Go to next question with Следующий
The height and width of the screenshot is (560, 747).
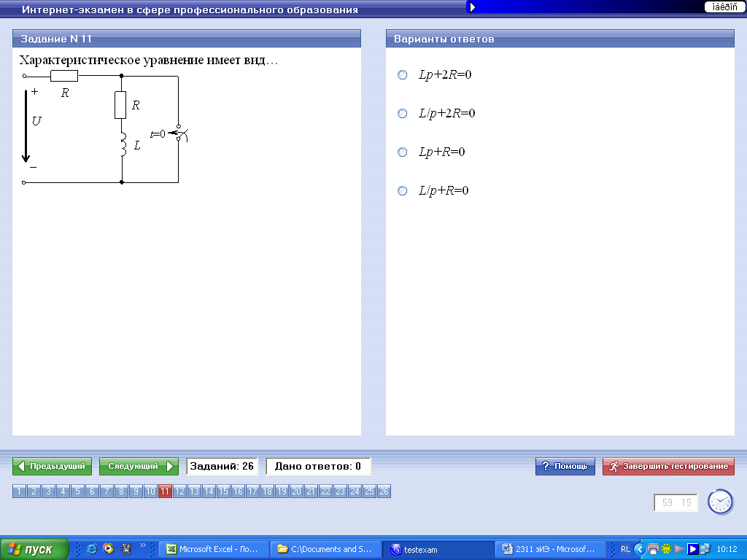139,466
